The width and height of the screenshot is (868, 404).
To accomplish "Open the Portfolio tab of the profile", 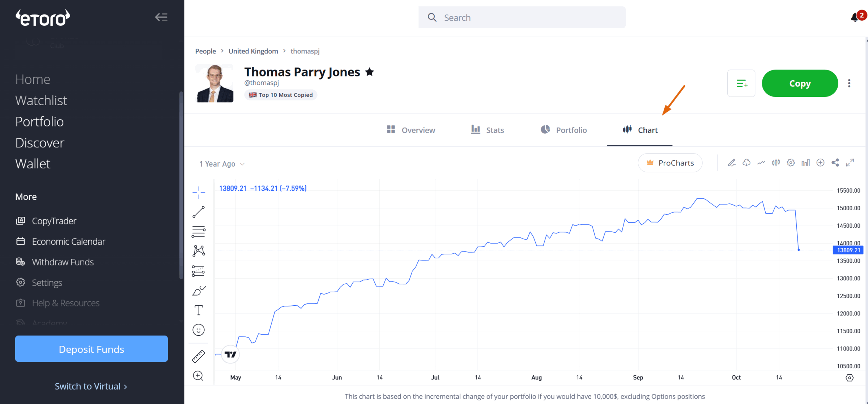I will click(563, 130).
